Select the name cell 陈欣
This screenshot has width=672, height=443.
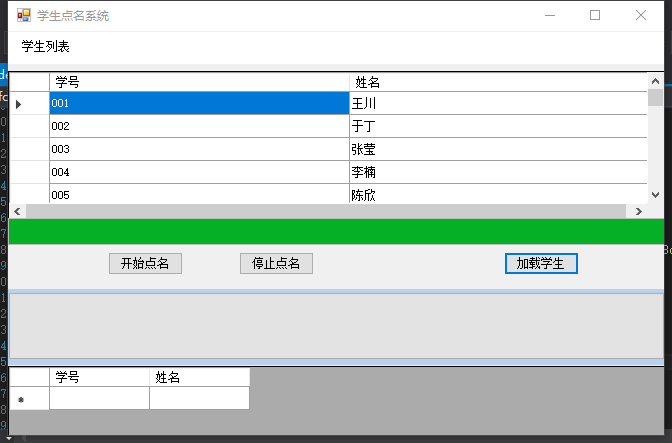(498, 194)
